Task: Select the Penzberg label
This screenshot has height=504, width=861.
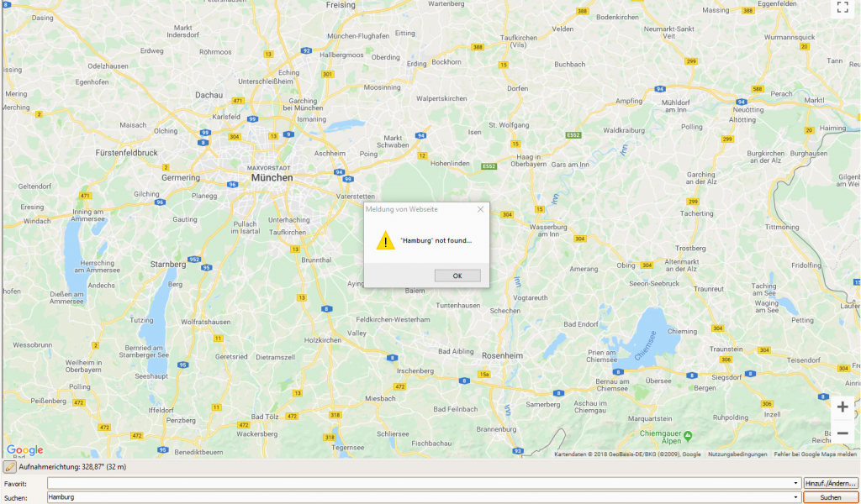Action: [181, 420]
